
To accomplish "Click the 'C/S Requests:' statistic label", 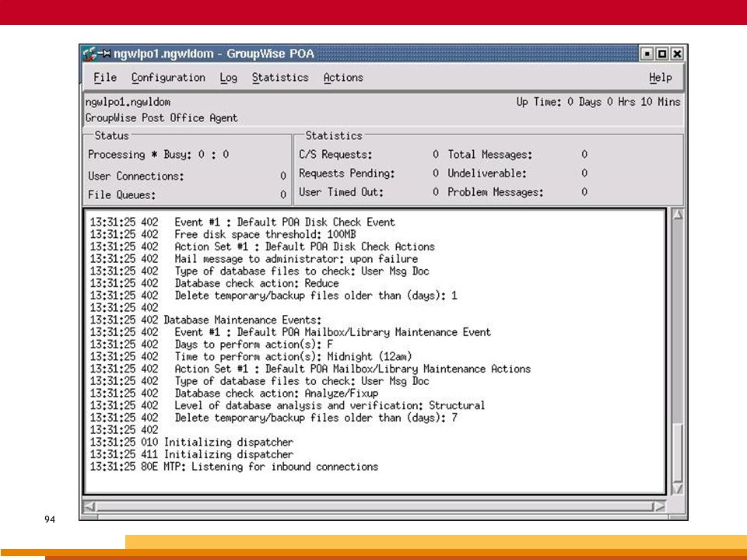I will click(x=336, y=155).
